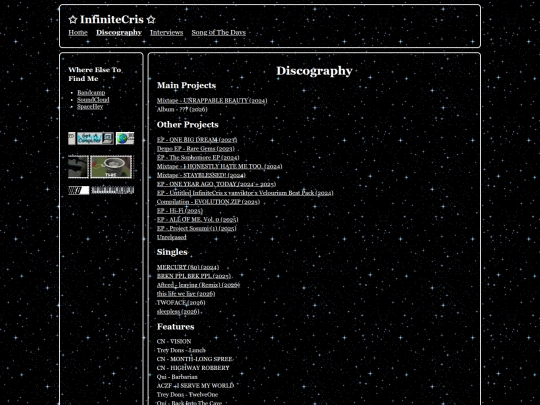This screenshot has width=540, height=405.
Task: Open The Sophomore EP (2024) link
Action: [198, 157]
